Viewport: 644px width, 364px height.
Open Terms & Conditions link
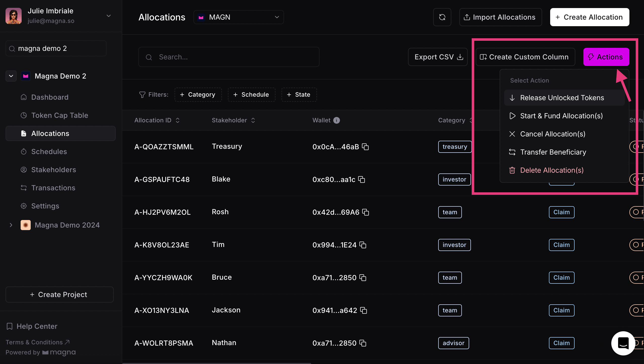click(37, 342)
